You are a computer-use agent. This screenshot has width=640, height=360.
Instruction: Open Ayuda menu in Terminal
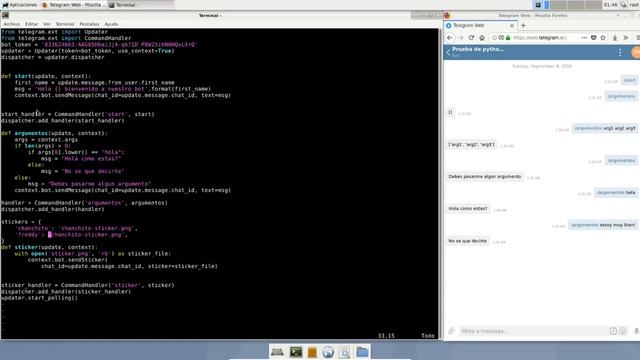point(111,24)
